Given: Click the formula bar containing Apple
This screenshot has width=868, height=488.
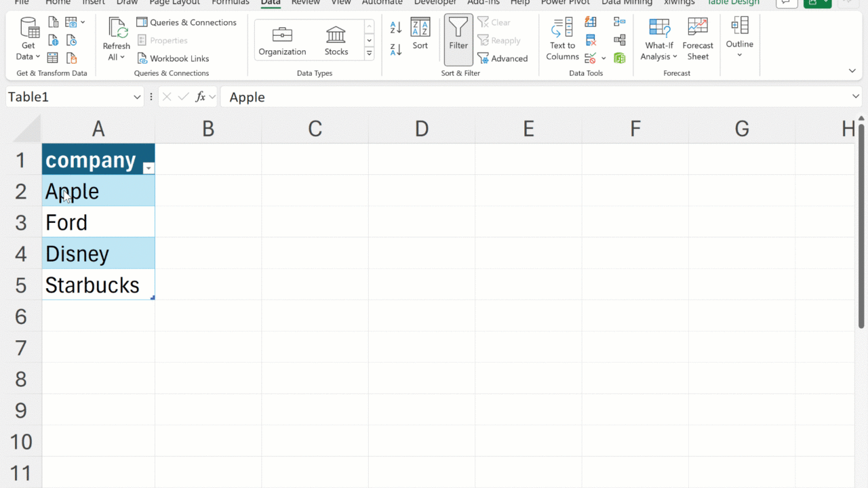Looking at the screenshot, I should pyautogui.click(x=536, y=97).
